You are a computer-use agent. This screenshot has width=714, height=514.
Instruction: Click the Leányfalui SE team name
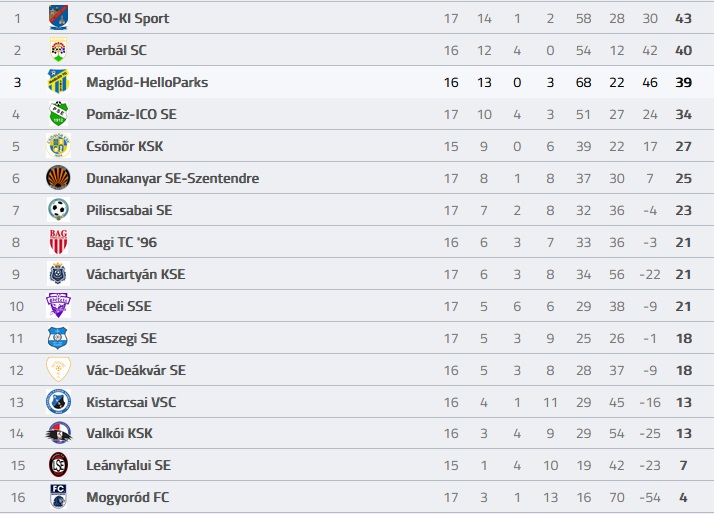tap(128, 465)
